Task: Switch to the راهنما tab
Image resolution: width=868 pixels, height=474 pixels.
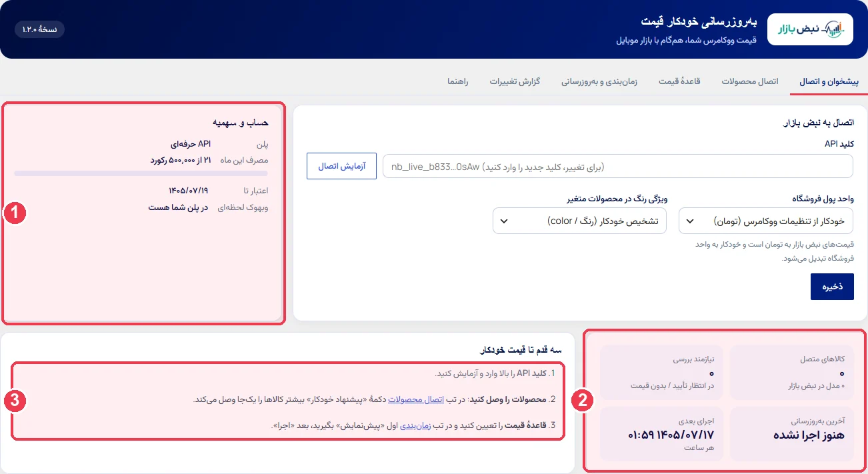Action: [458, 81]
